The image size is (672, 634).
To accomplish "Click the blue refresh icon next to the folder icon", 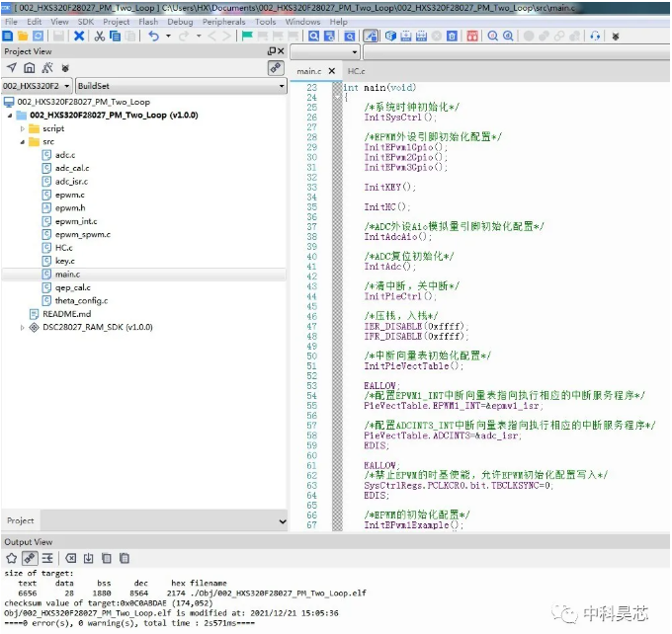I will (39, 36).
